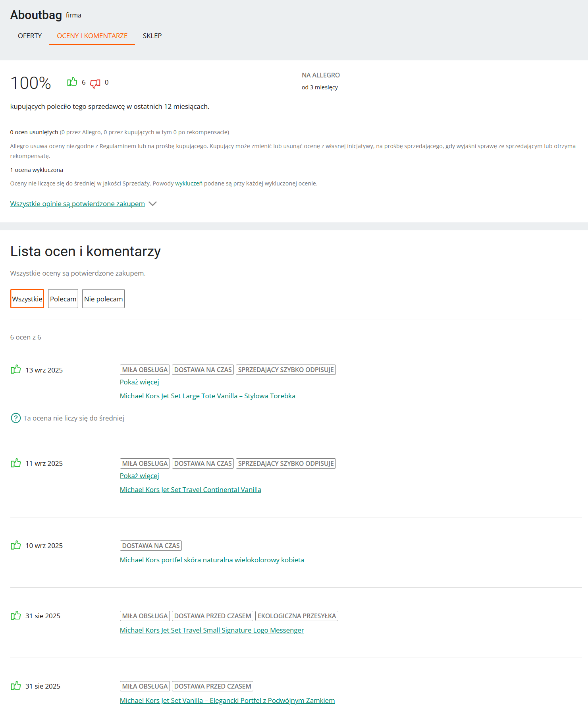The height and width of the screenshot is (714, 588).
Task: Switch to the OFERTY tab
Action: click(x=30, y=36)
